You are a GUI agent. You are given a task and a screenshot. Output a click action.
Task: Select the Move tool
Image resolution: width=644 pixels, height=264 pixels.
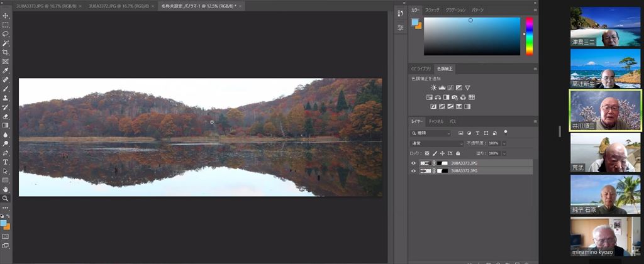click(6, 15)
